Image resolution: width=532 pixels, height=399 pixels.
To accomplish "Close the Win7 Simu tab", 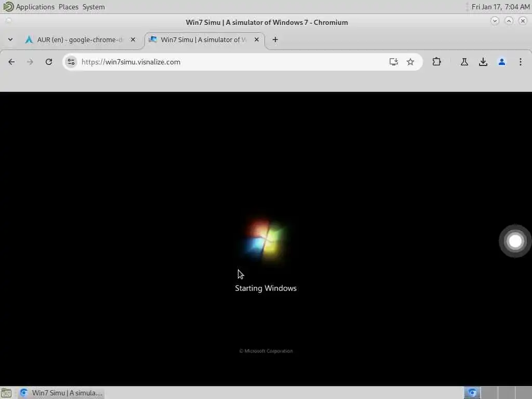I will pyautogui.click(x=257, y=39).
